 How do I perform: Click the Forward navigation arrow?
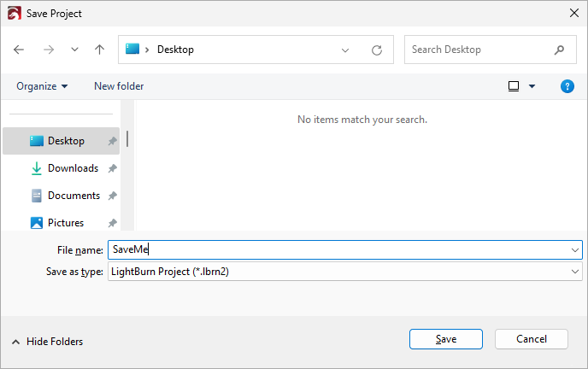coord(48,50)
